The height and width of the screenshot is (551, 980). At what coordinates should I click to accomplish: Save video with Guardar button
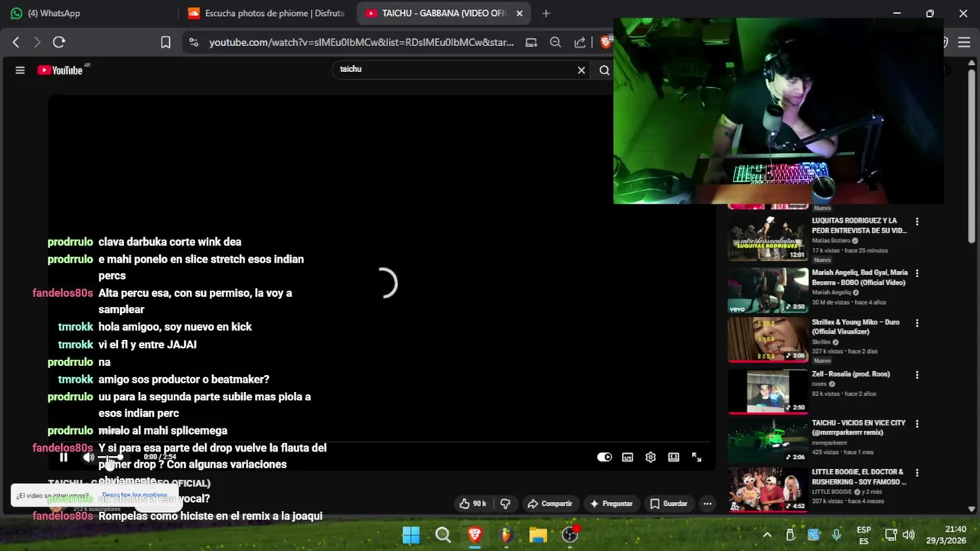[668, 504]
